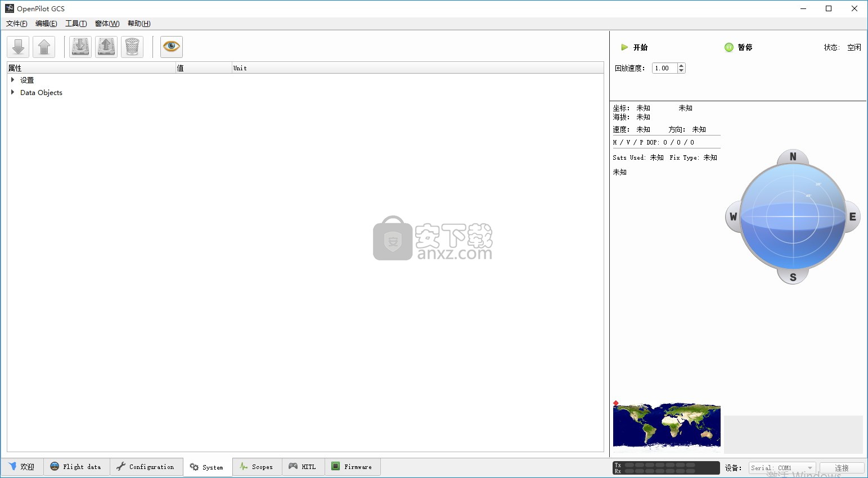Click the 回放速度 speed input field
Viewport: 868px width, 478px height.
665,68
